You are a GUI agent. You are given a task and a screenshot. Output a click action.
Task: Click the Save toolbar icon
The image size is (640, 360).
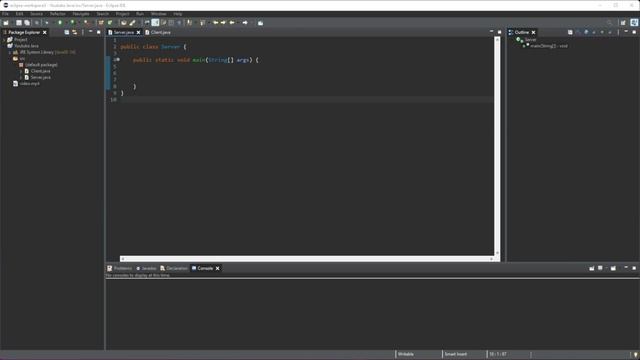click(19, 23)
